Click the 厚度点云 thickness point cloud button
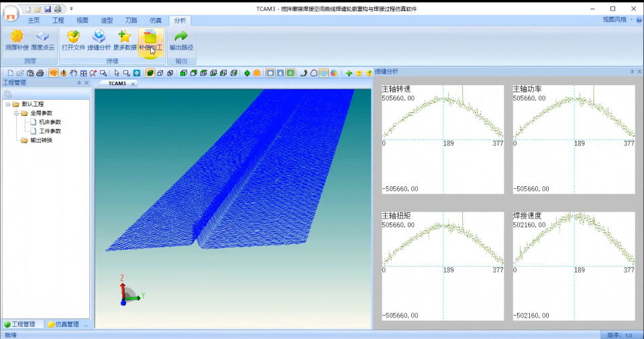 (43, 40)
